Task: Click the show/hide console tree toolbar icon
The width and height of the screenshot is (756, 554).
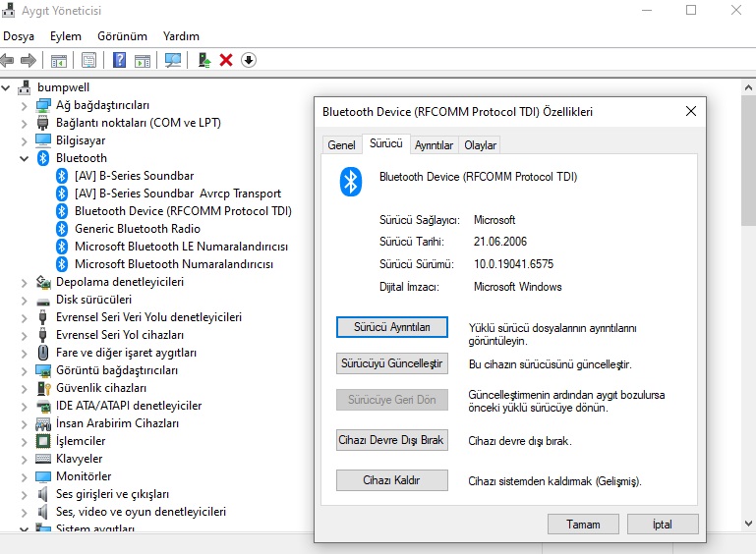Action: (x=59, y=61)
